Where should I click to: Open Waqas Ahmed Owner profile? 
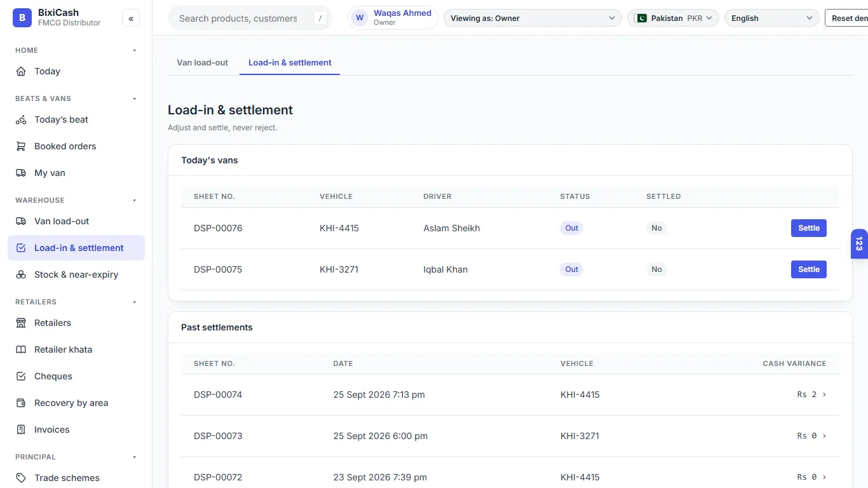point(393,18)
